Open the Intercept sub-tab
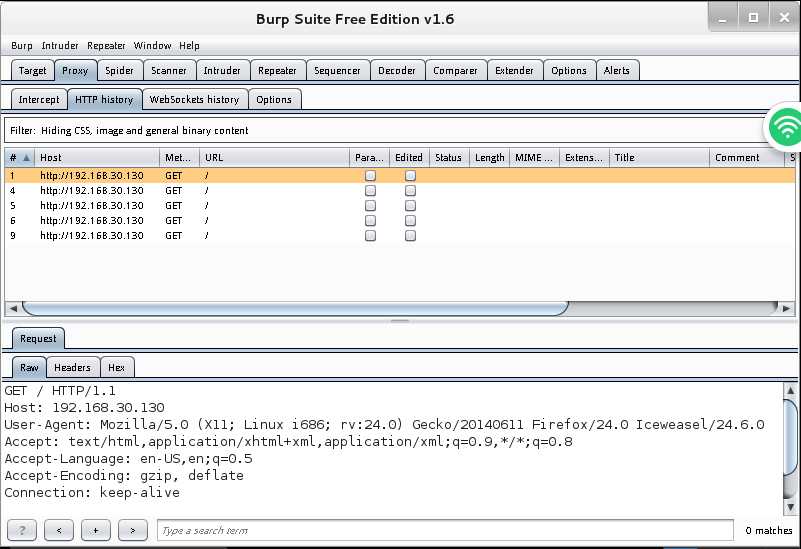 tap(39, 100)
